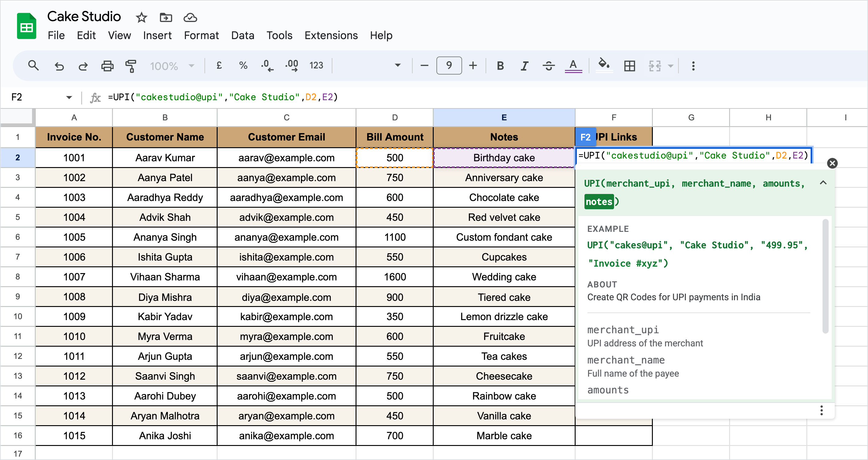Select row 2 header
868x460 pixels.
17,158
